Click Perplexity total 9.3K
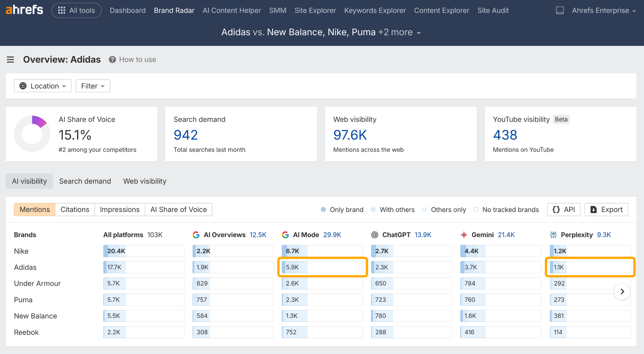The width and height of the screenshot is (644, 354). [x=604, y=235]
